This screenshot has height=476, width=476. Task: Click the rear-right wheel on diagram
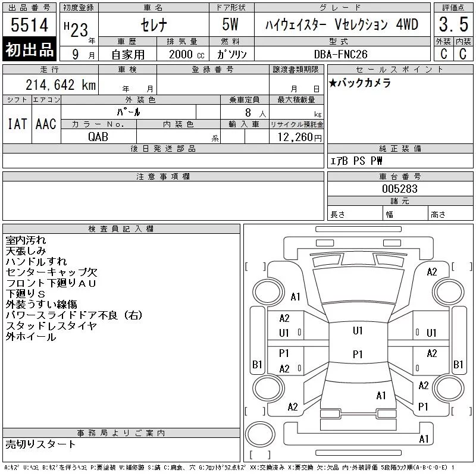coord(449,388)
